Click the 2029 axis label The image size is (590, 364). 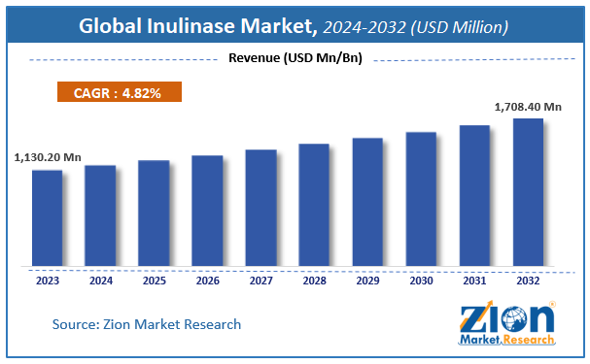(368, 281)
